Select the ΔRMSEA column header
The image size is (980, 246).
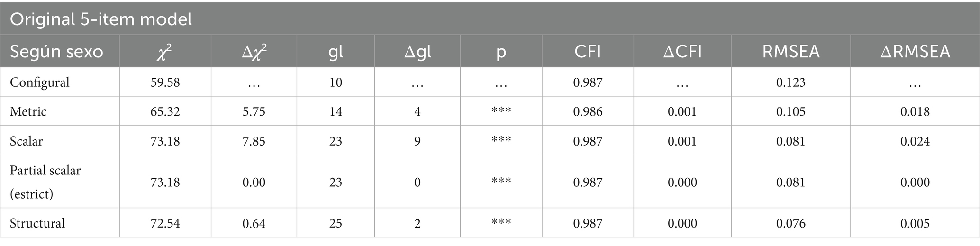(915, 51)
